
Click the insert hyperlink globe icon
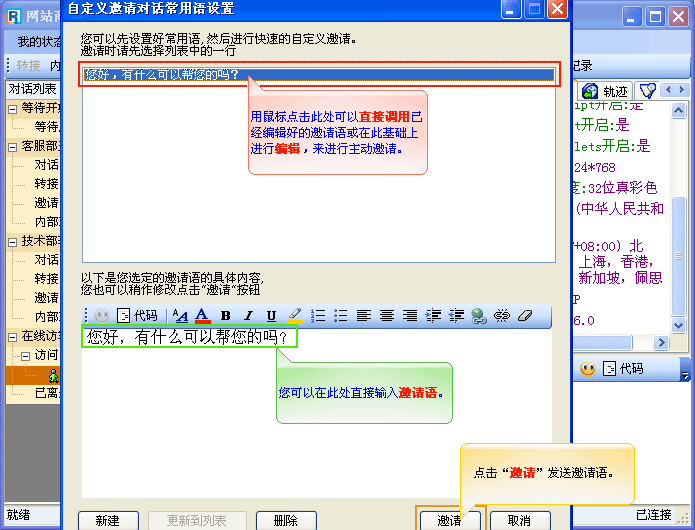[x=478, y=316]
